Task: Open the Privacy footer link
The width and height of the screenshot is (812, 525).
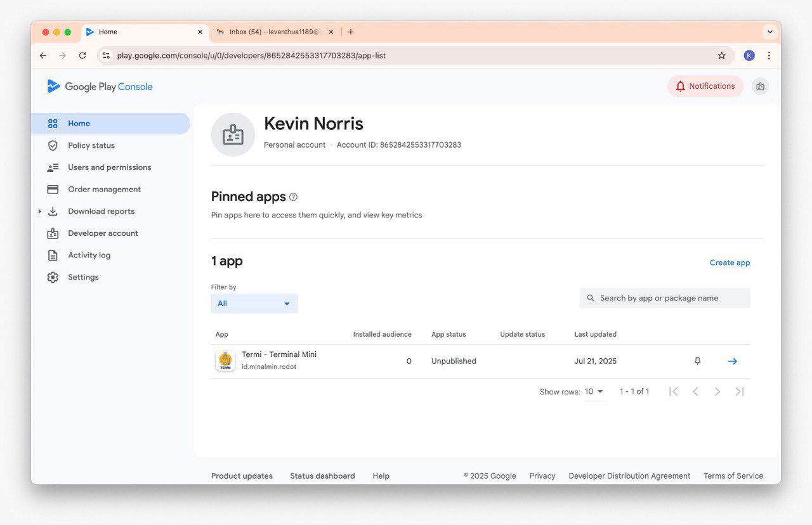Action: [542, 476]
